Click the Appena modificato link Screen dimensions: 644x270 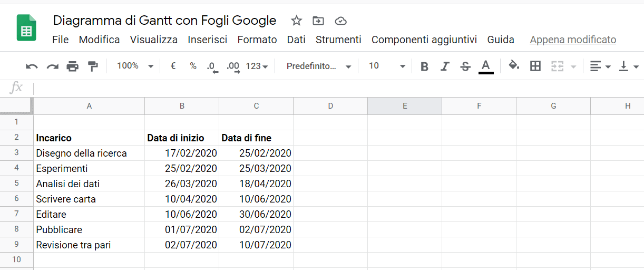pyautogui.click(x=573, y=40)
